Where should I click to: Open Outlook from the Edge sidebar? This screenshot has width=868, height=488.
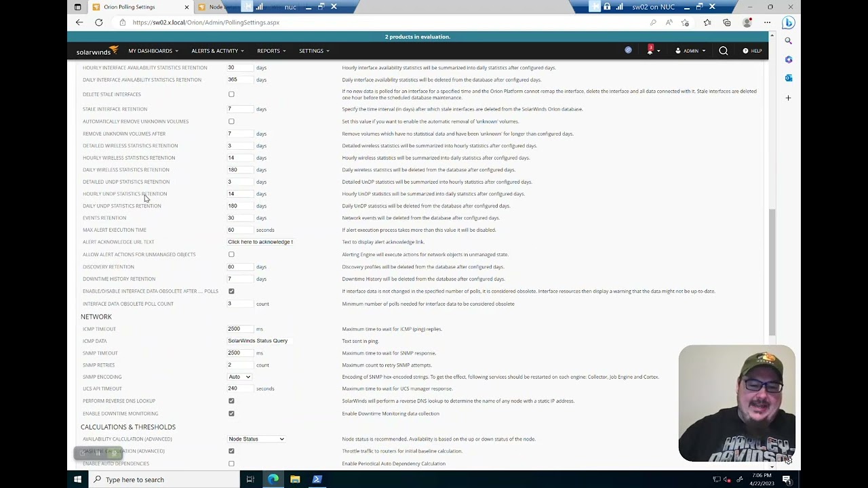(788, 78)
